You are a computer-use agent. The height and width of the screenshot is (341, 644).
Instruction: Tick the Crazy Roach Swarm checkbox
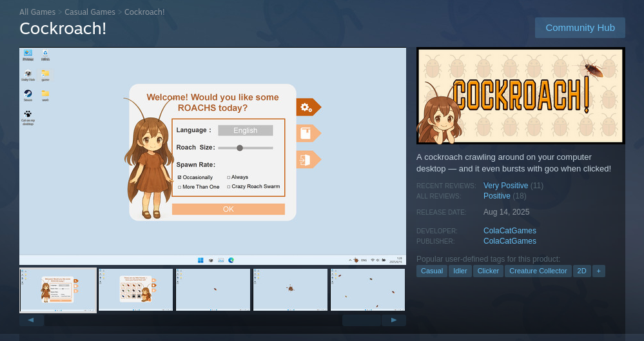pos(229,187)
